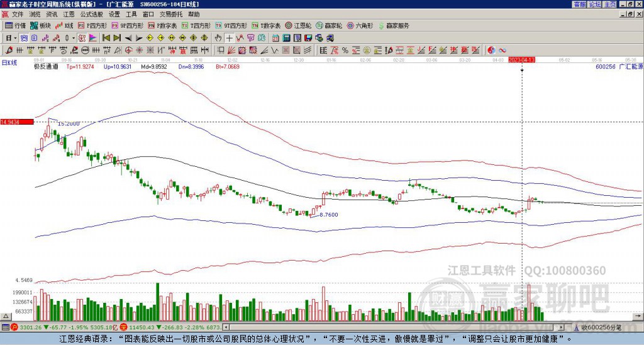The width and height of the screenshot is (644, 345).
Task: Open the 文件 menu
Action: 18,14
